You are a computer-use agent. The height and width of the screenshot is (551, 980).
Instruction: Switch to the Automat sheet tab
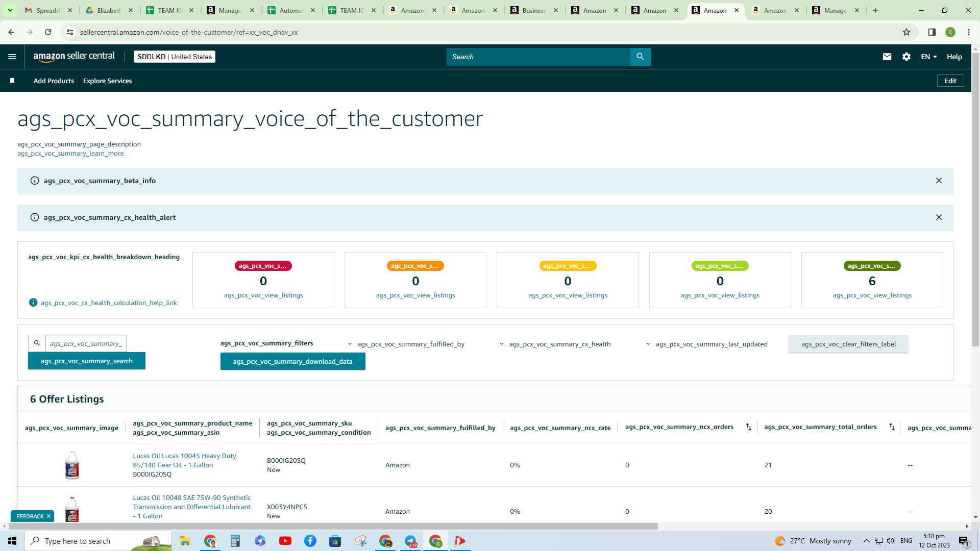point(291,10)
